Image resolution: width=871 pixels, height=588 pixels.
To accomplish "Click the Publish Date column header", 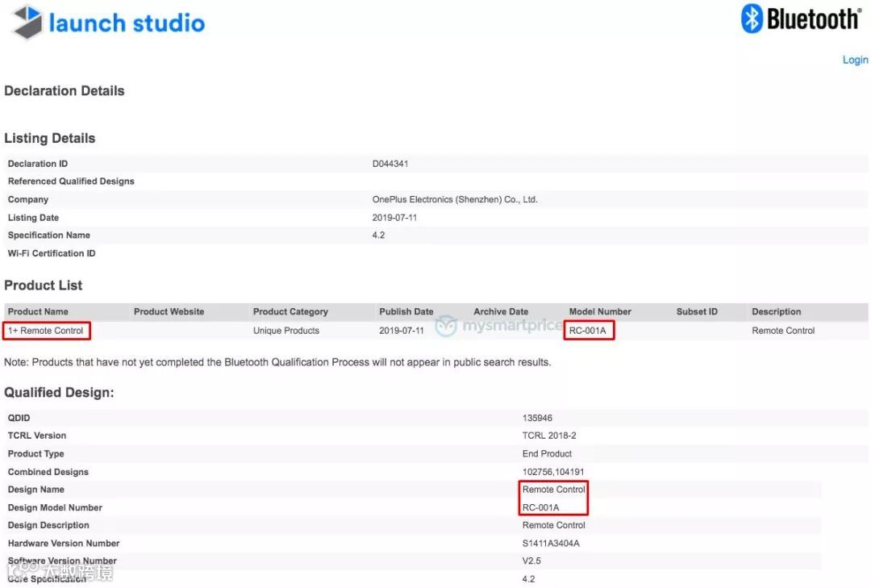I will 406,311.
